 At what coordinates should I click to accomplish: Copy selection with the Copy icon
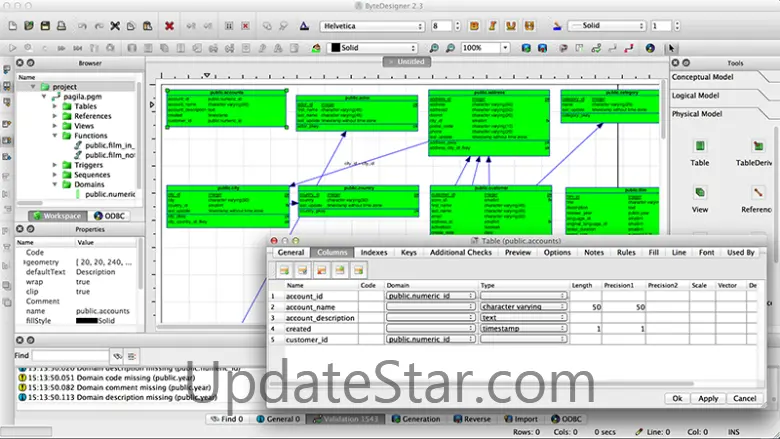tap(131, 26)
